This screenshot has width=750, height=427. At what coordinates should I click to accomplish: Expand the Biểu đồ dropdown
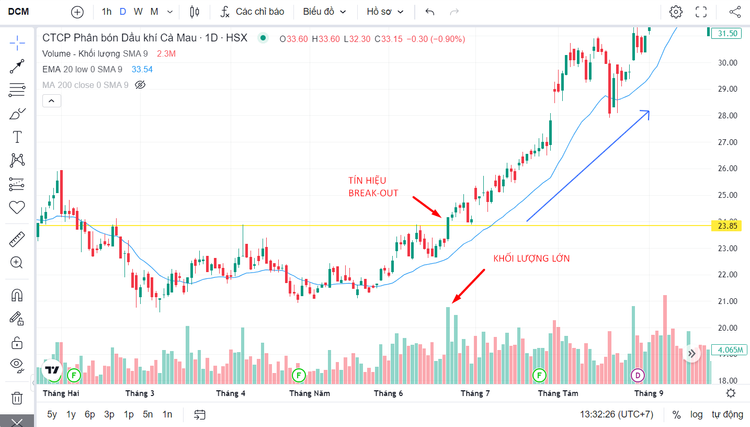tap(324, 11)
